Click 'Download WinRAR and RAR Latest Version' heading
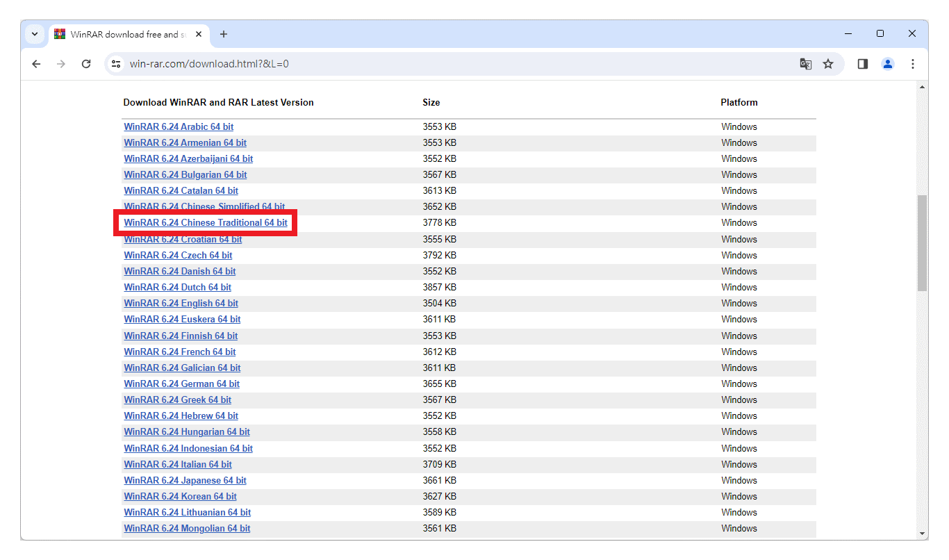 218,102
